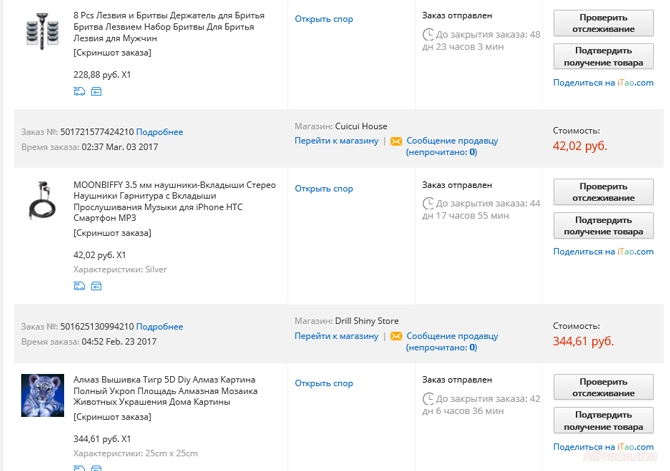Open the MOONBIFFY earphones product thumbnail
Screen dimensions: 670x471
(x=42, y=201)
